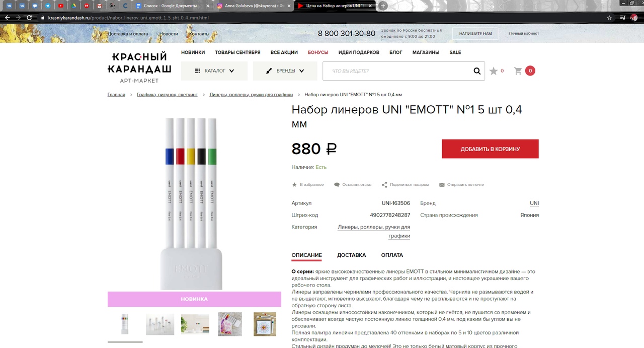Click the Добавить в корзину button
This screenshot has height=348, width=644.
pyautogui.click(x=490, y=149)
